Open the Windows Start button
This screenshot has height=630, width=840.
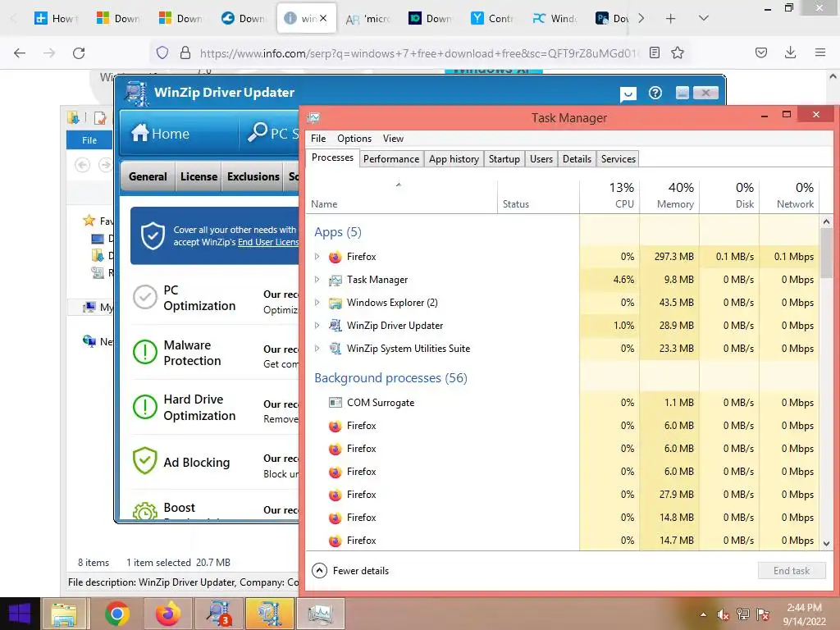pyautogui.click(x=20, y=614)
